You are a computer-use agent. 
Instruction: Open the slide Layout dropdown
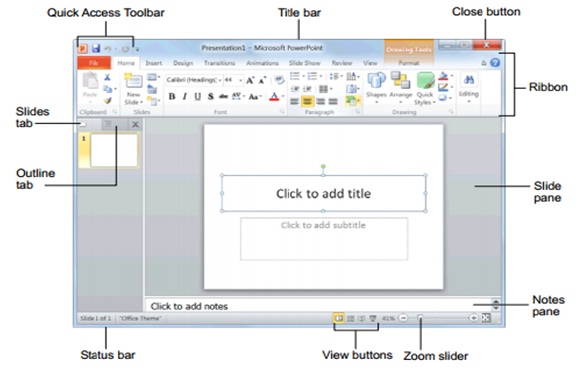(154, 77)
